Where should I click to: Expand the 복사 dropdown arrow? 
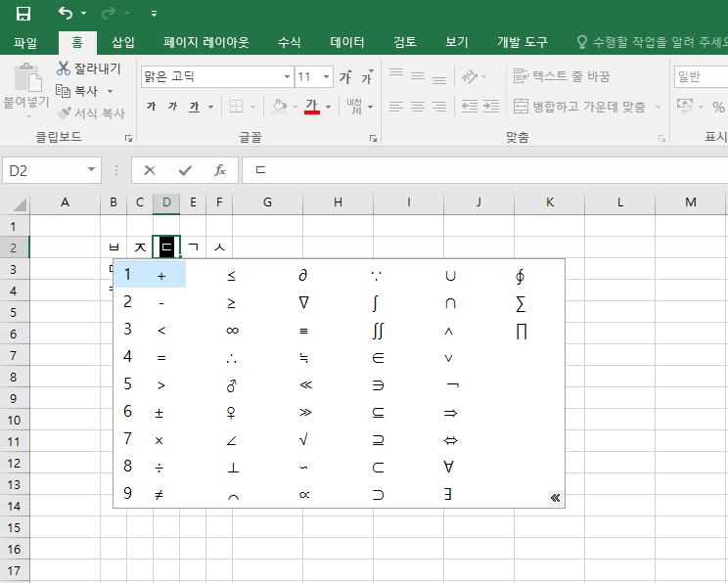tap(110, 91)
